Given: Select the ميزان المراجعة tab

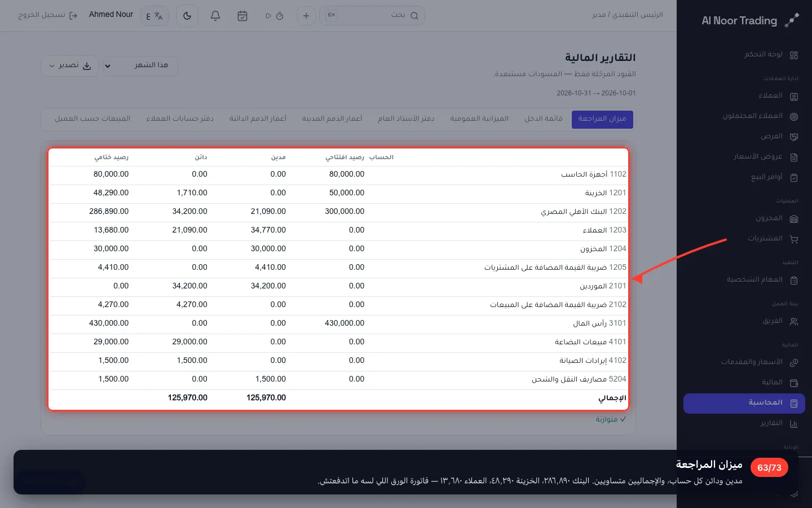Looking at the screenshot, I should (602, 119).
